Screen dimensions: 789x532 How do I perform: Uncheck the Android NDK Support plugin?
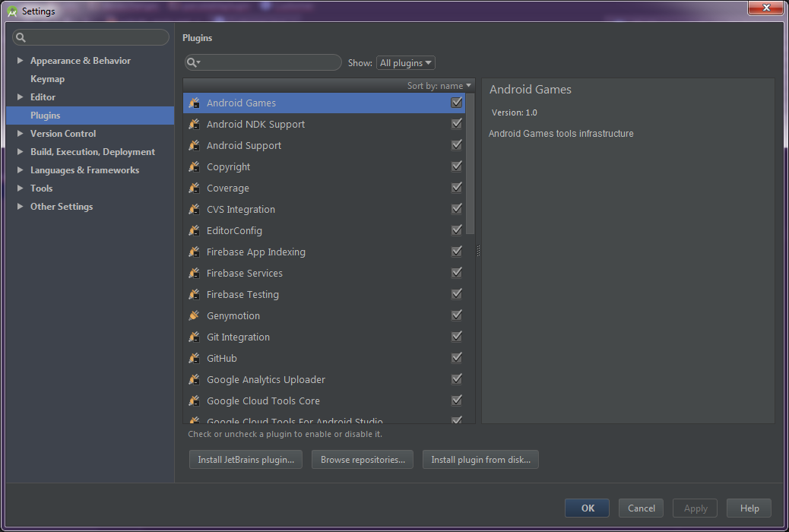[456, 123]
